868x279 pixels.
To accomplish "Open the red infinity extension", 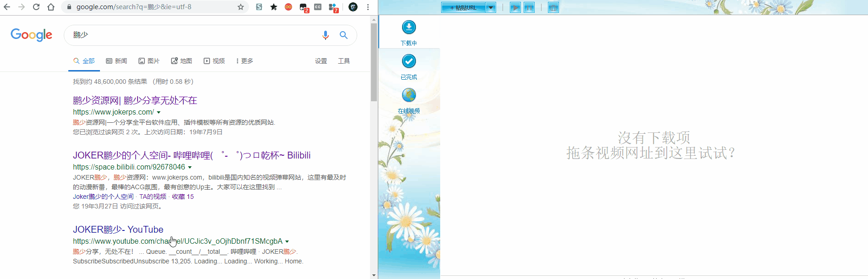I will tap(288, 7).
